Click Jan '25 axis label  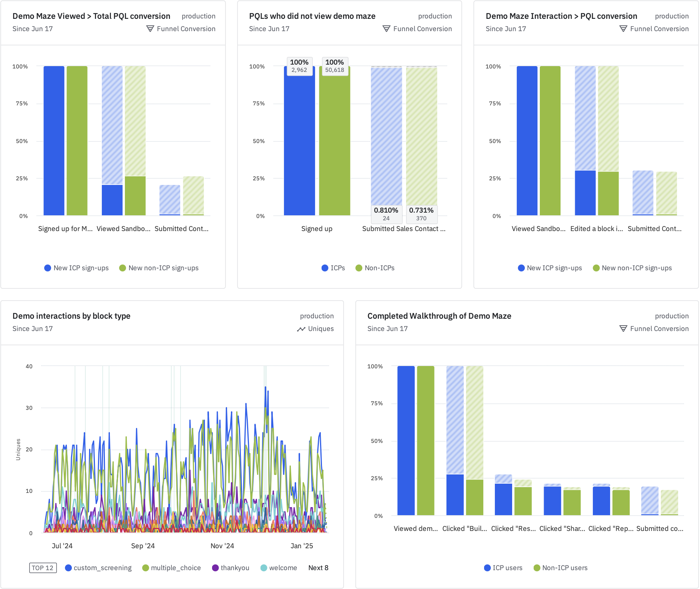point(302,546)
